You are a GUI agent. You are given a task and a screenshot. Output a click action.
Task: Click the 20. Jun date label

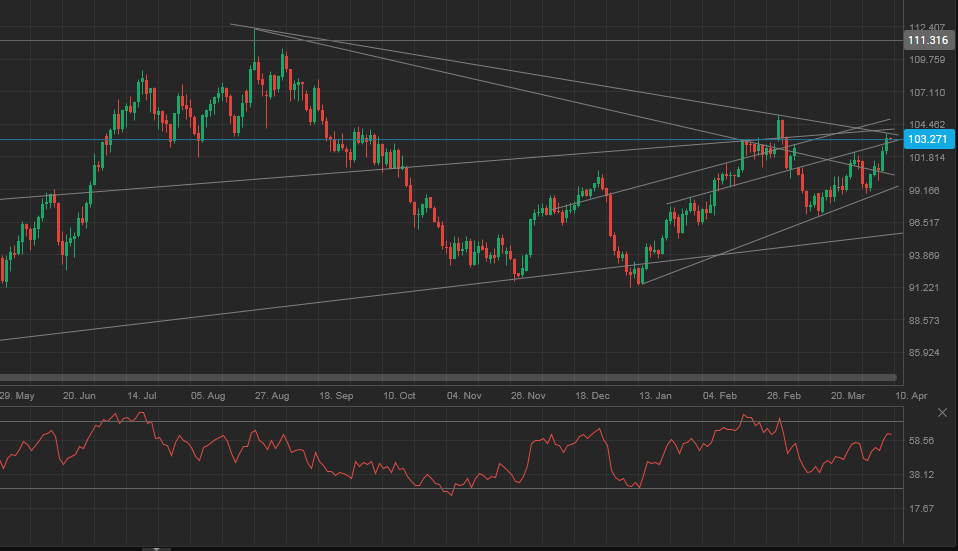tap(79, 396)
